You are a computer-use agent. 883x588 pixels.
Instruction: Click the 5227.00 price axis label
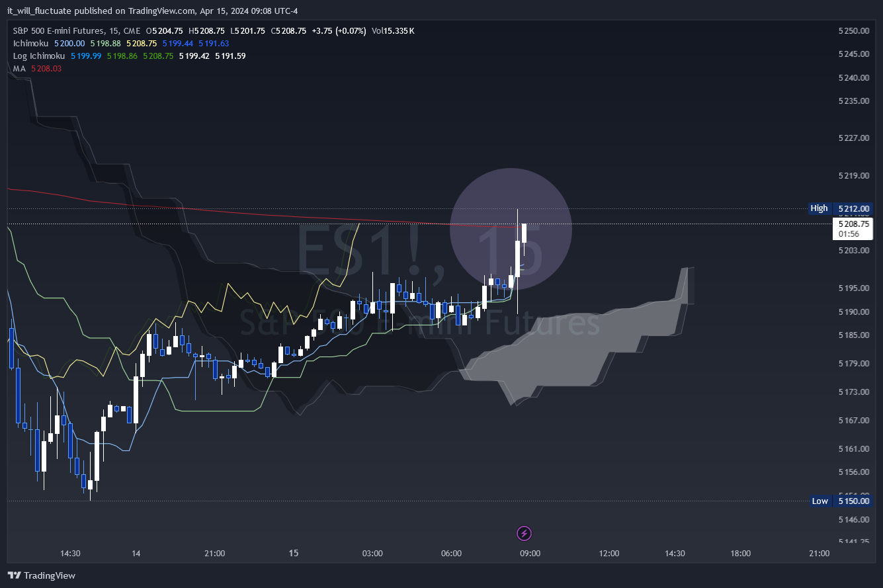853,138
